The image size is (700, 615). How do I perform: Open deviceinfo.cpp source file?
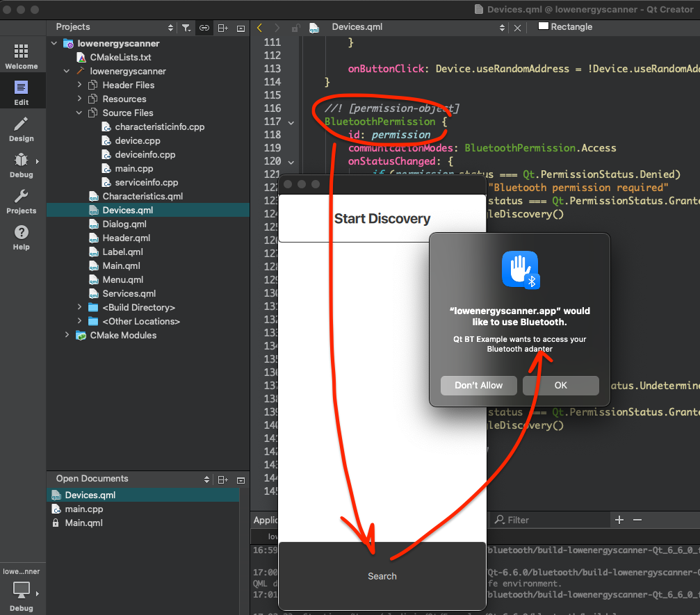[x=145, y=154]
